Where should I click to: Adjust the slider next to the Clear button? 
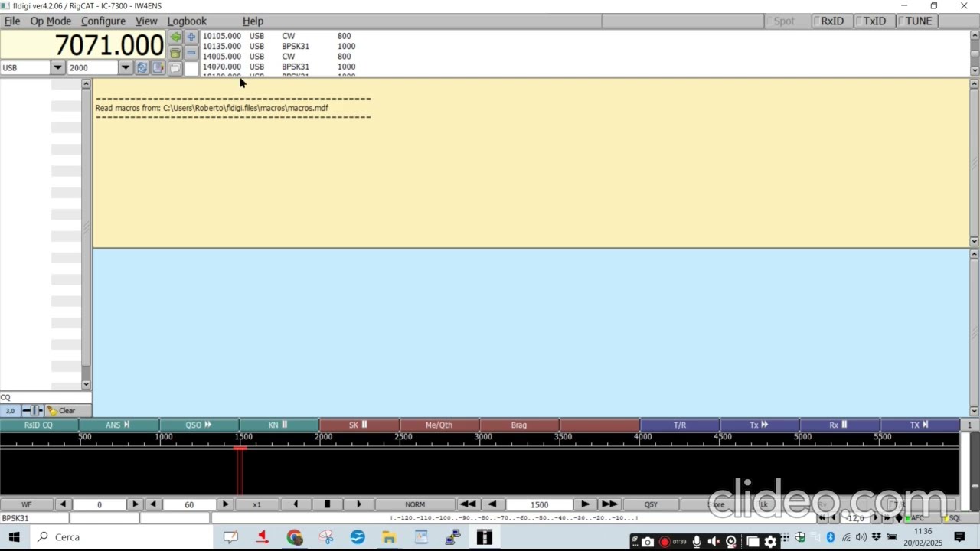coord(33,411)
